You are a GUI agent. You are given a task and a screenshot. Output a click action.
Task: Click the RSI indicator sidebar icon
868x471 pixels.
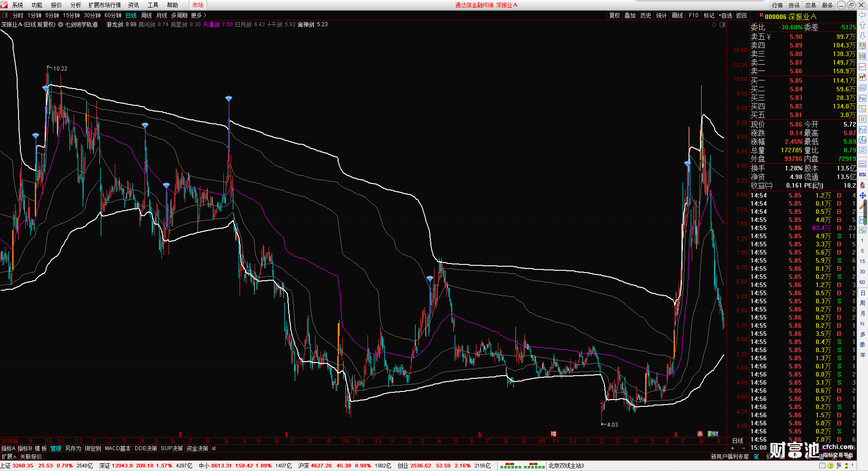pos(863,174)
